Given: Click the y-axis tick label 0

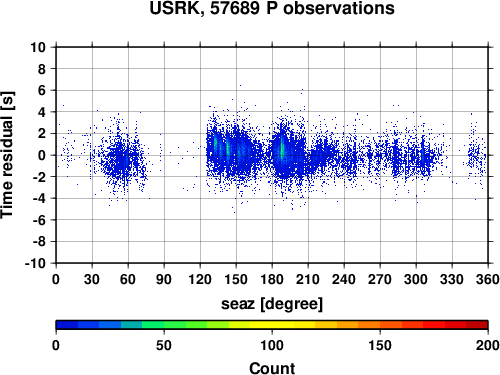Looking at the screenshot, I should (42, 155).
